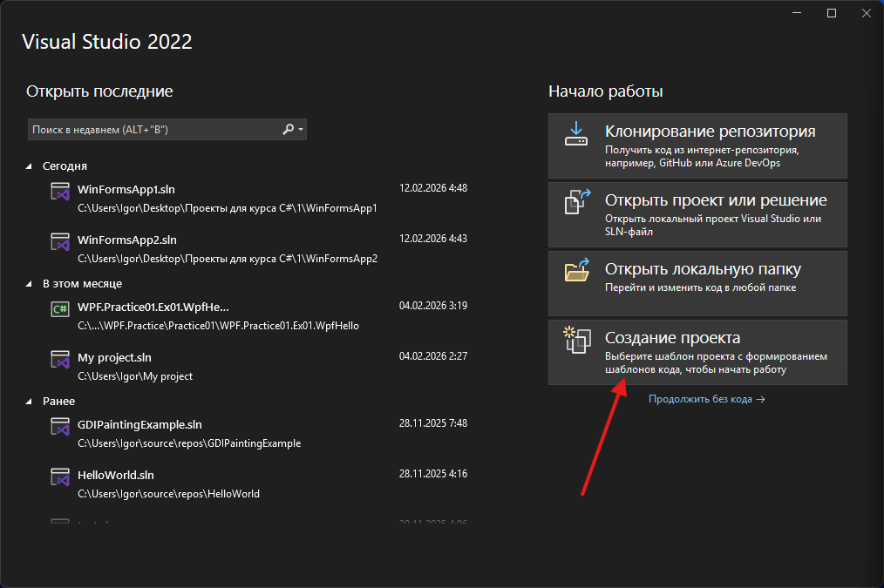This screenshot has width=884, height=588.
Task: Click the WPF.Practice01.Ex01.WpfHello path text
Action: pos(218,326)
